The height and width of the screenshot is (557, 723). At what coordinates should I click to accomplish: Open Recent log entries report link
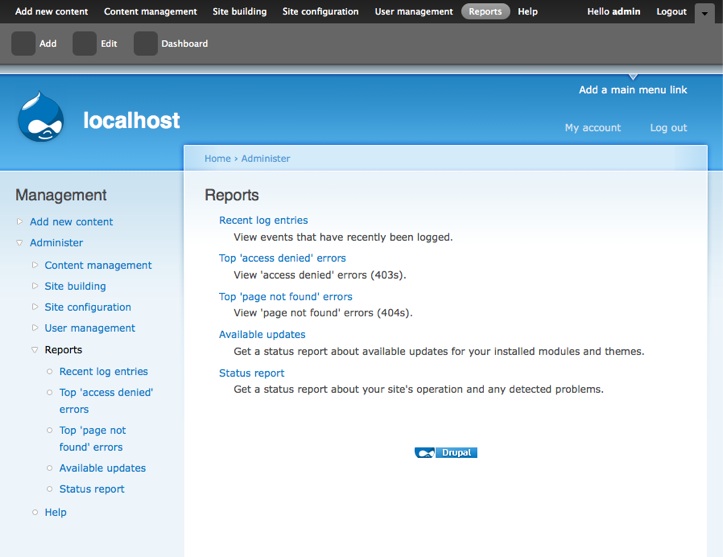tap(263, 220)
